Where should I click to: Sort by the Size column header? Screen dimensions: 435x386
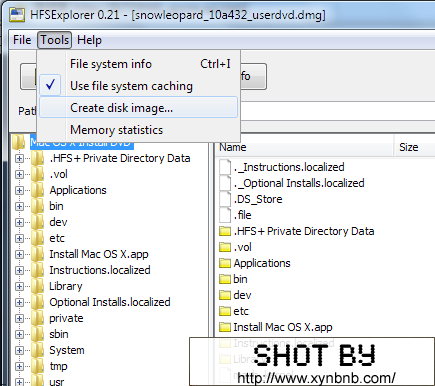(x=415, y=147)
